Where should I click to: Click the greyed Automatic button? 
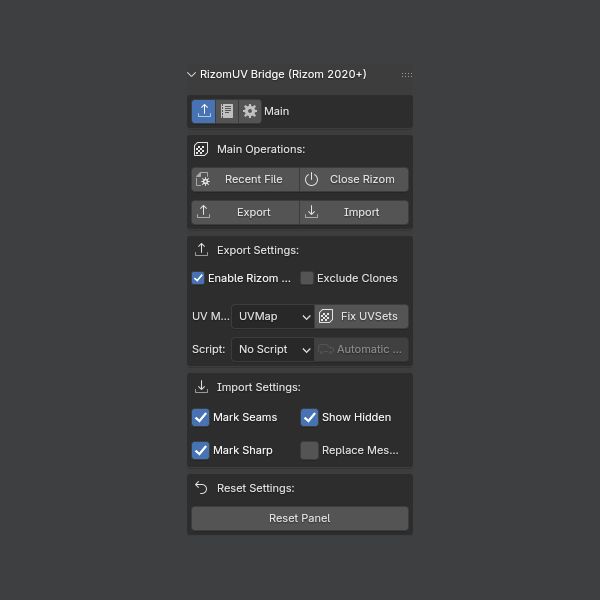[361, 349]
